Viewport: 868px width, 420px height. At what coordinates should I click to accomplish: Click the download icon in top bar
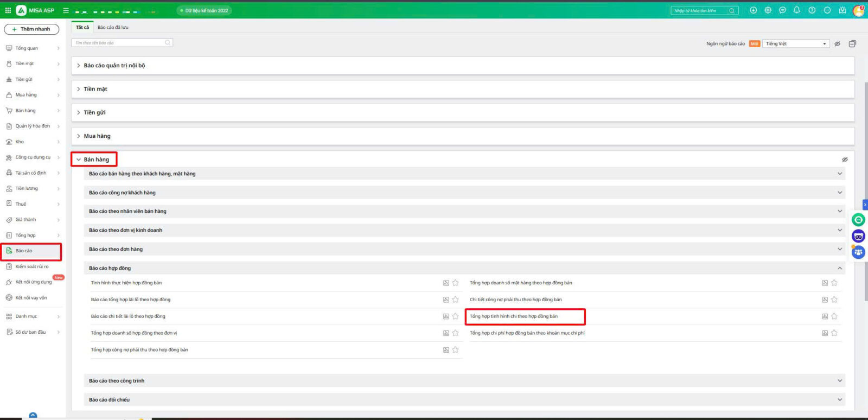[753, 10]
